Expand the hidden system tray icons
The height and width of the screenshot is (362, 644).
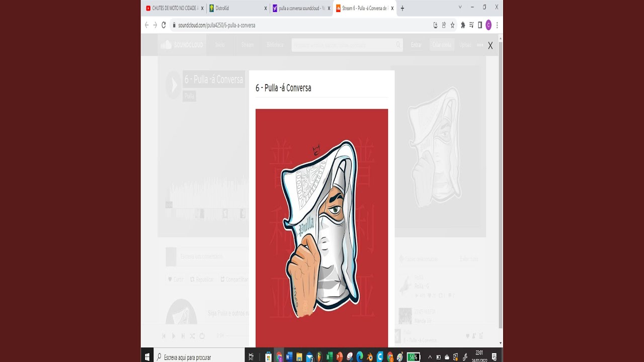[x=430, y=357]
